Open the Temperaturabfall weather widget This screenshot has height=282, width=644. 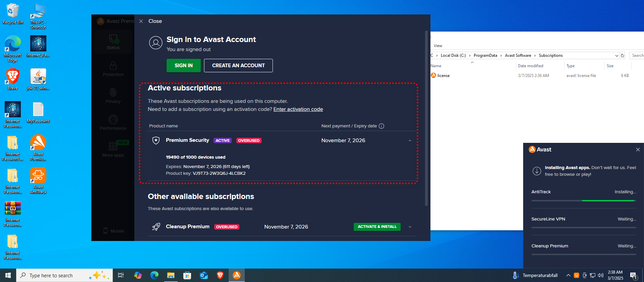[536, 275]
